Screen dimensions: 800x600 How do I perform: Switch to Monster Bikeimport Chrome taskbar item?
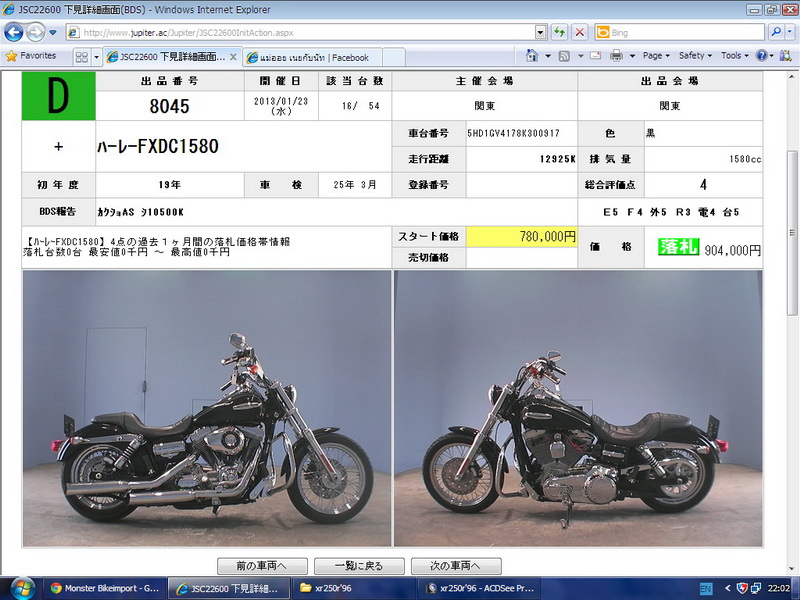click(104, 588)
